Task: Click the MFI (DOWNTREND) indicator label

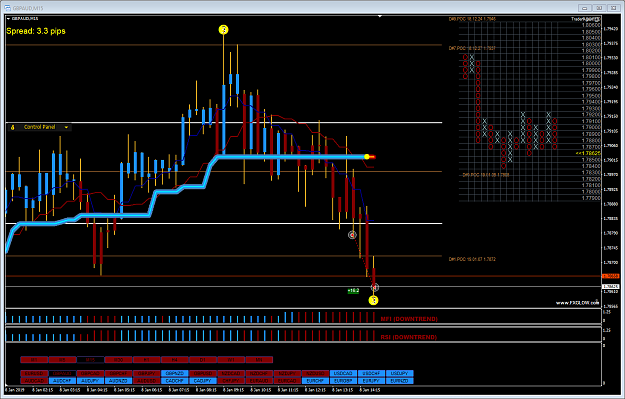Action: [x=409, y=319]
